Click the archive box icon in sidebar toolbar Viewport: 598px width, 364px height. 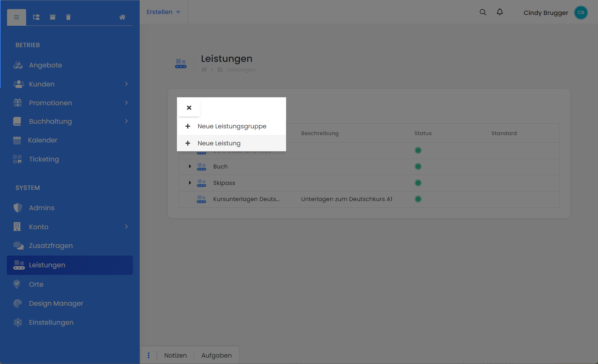[53, 17]
